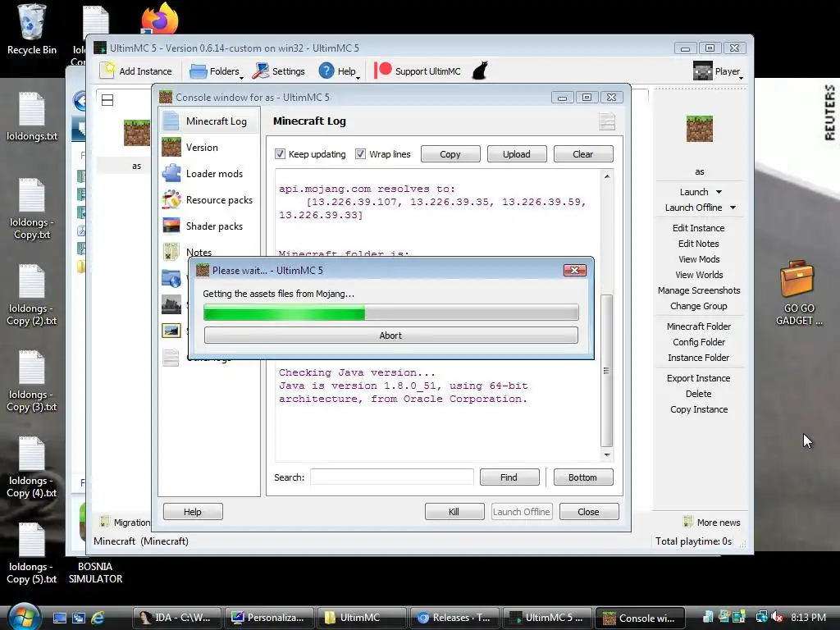The height and width of the screenshot is (630, 840).
Task: Click the Add Instance toolbar icon
Action: coord(107,71)
